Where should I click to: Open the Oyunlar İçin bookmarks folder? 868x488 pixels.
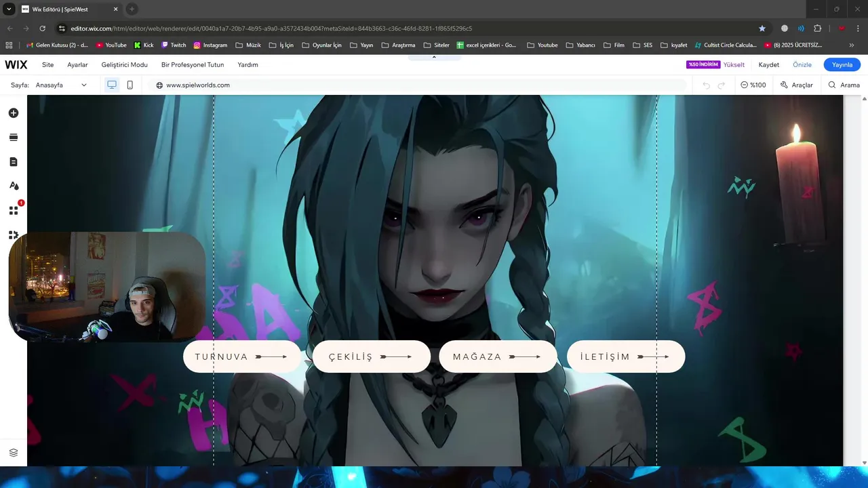tap(321, 45)
